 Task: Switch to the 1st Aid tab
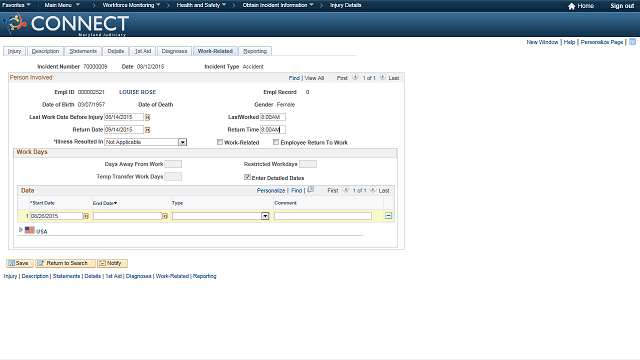(143, 51)
